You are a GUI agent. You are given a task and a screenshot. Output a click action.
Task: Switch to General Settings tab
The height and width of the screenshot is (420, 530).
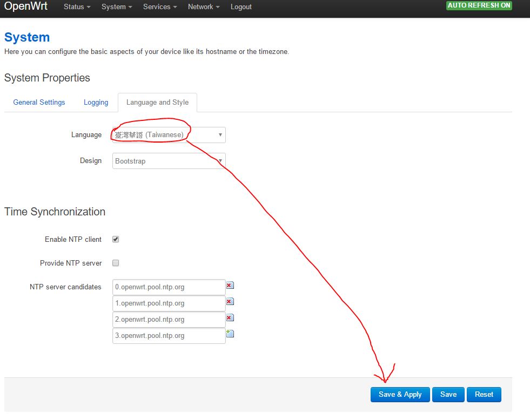pyautogui.click(x=39, y=102)
